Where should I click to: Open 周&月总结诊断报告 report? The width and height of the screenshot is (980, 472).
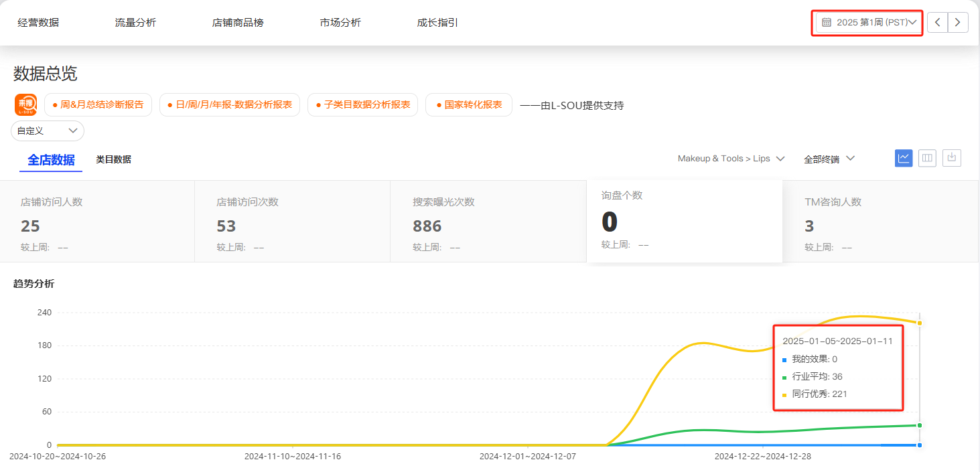(98, 105)
